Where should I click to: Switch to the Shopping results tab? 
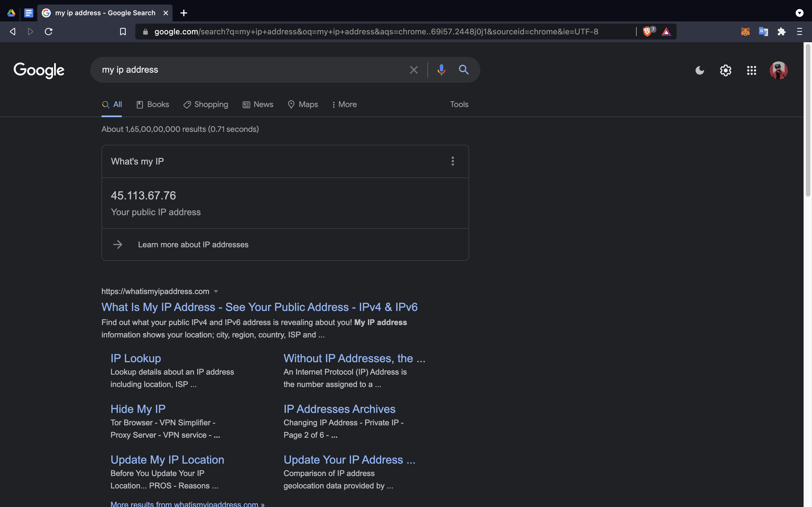tap(206, 104)
